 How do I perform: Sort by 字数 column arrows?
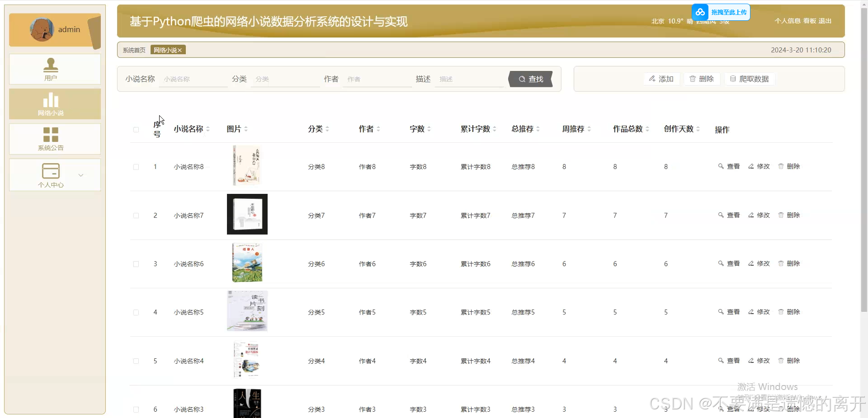[x=429, y=129]
